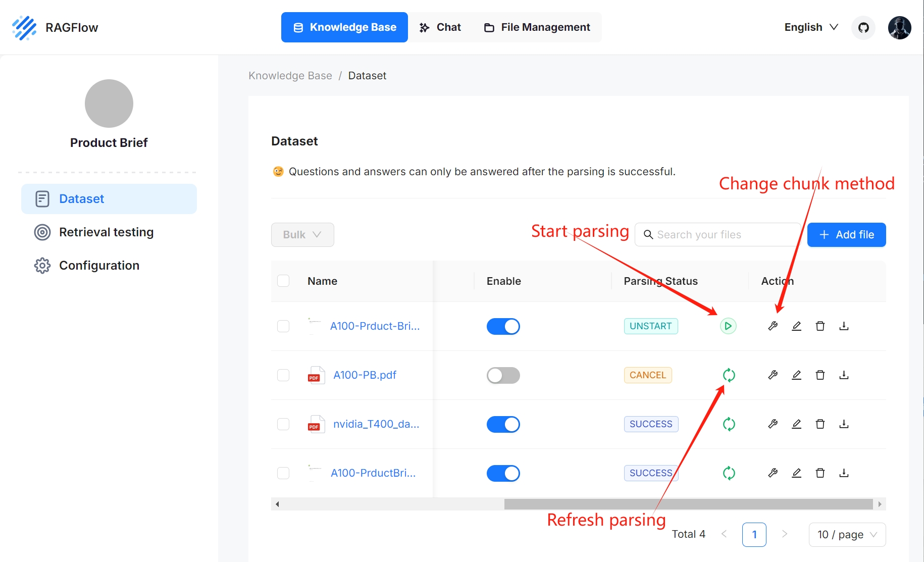Download the A100-PrductBri file
The image size is (924, 562).
pyautogui.click(x=844, y=473)
